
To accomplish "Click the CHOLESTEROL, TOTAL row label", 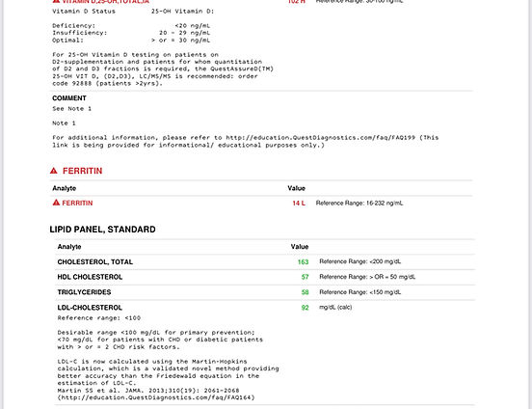I will 95,262.
